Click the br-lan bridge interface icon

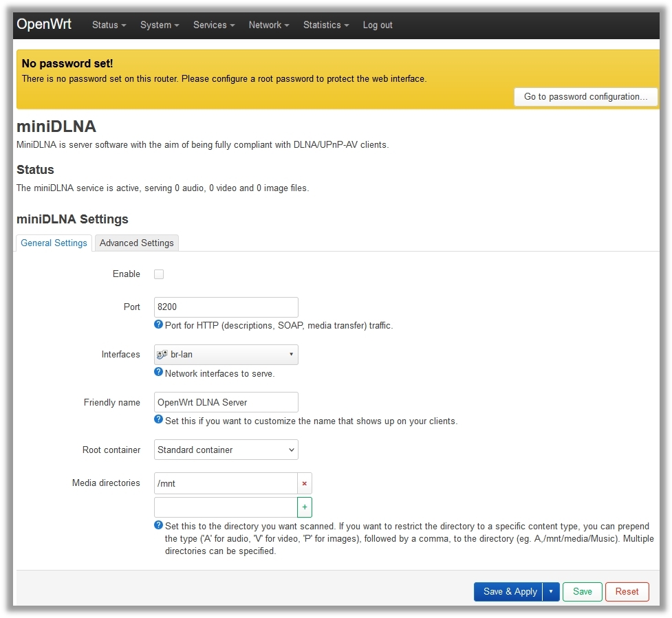pyautogui.click(x=162, y=355)
